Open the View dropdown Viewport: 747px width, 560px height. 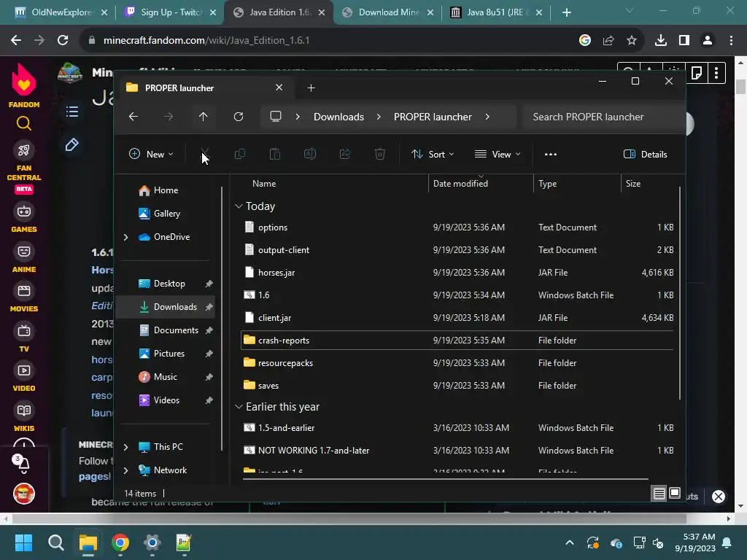[x=498, y=154]
